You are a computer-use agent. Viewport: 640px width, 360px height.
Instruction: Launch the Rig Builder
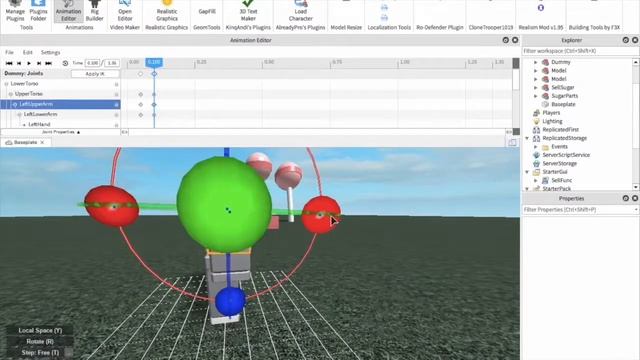[94, 11]
